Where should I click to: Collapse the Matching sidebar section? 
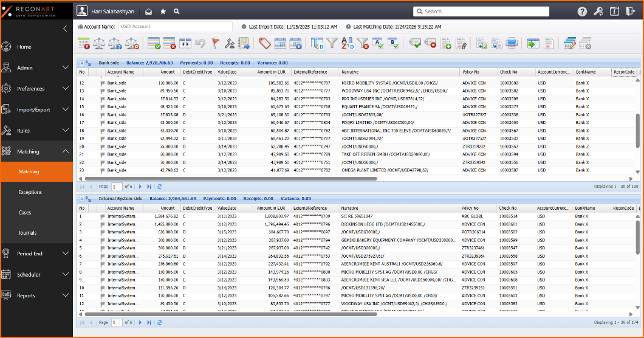pos(36,151)
